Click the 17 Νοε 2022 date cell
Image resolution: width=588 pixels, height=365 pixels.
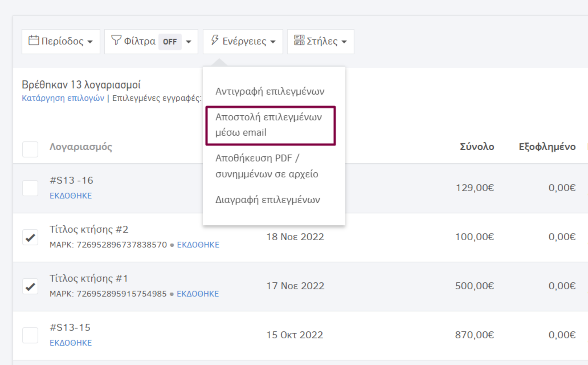295,286
